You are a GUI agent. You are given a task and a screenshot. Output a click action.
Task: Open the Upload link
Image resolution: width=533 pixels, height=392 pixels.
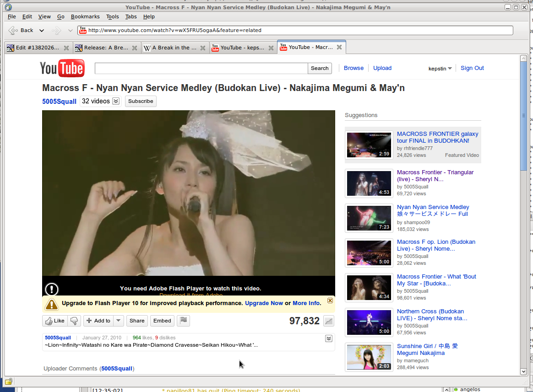click(x=382, y=68)
